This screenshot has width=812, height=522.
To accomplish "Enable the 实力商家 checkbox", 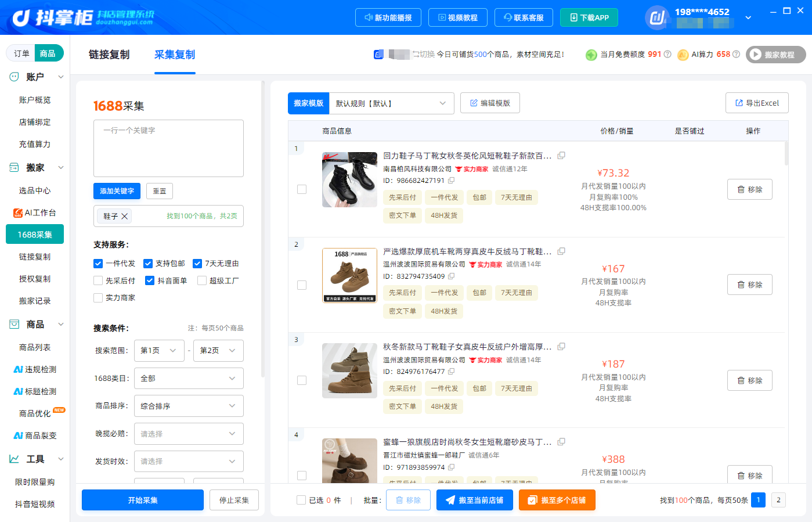I will click(98, 298).
